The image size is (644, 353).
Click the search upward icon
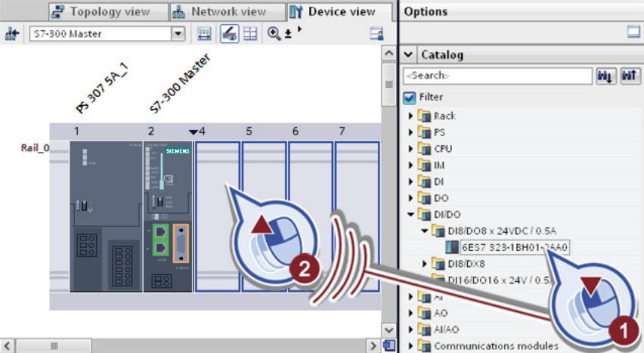pos(630,76)
